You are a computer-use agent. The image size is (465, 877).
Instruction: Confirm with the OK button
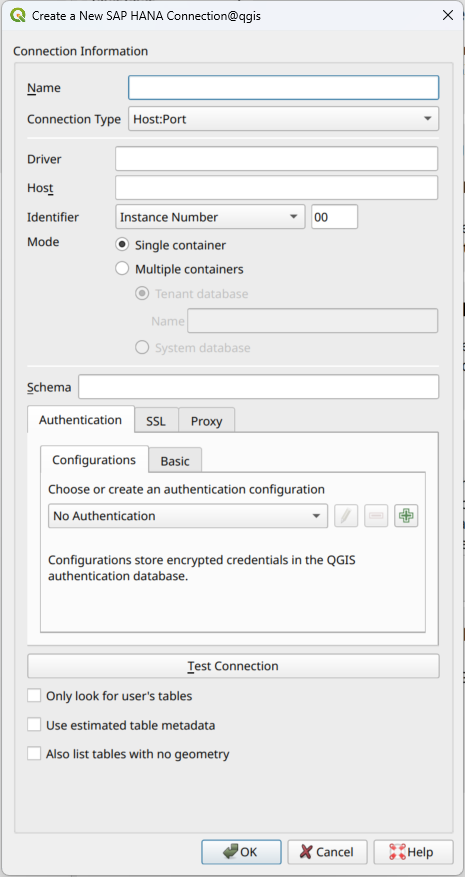[x=241, y=852]
